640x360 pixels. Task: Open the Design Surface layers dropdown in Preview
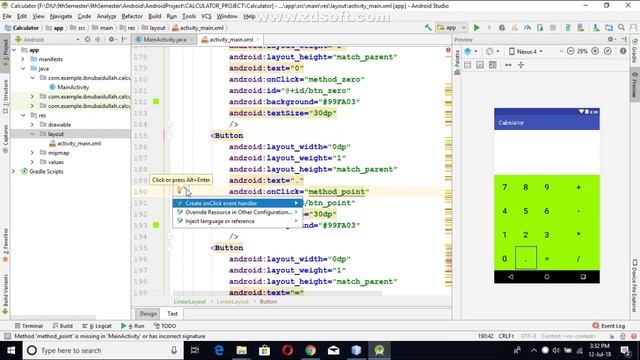471,51
